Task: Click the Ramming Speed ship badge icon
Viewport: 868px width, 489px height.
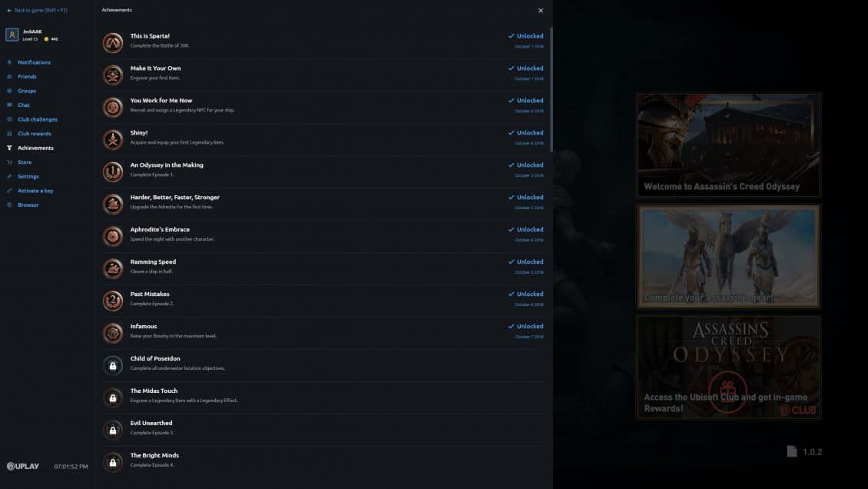Action: (113, 268)
